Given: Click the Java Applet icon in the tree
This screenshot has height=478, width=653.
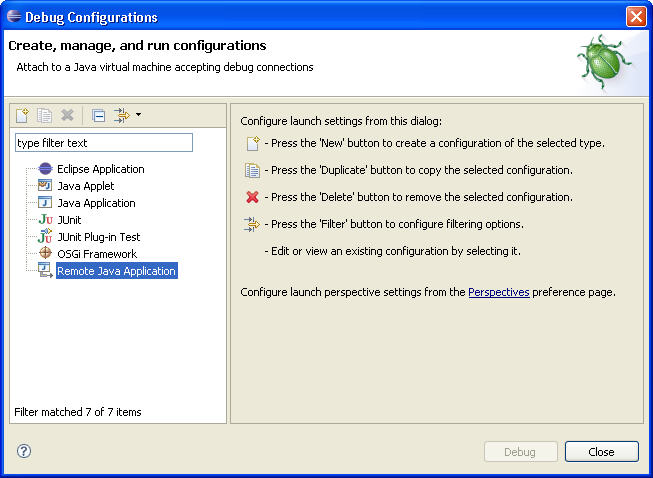Looking at the screenshot, I should tap(44, 186).
